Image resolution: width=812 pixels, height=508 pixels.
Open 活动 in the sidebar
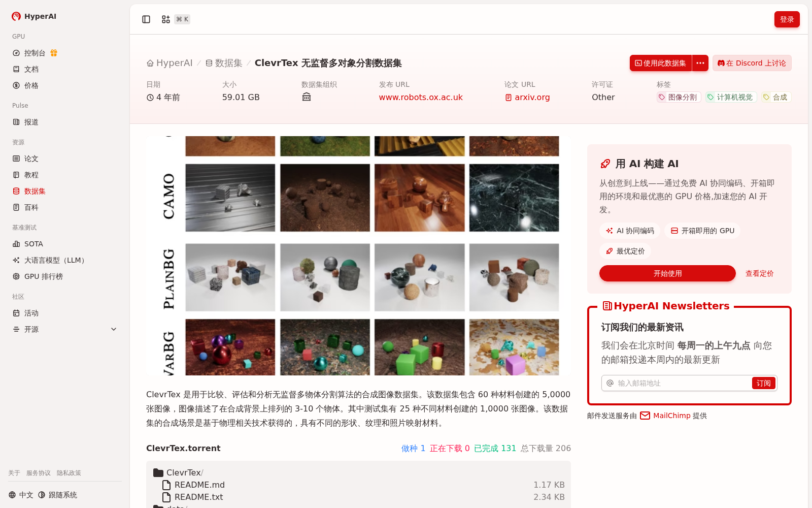31,313
